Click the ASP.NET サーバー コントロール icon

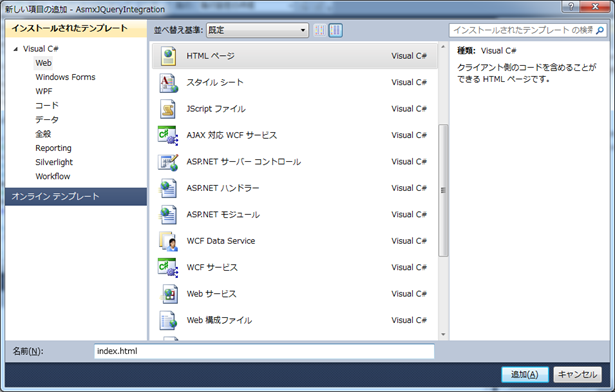click(x=168, y=162)
